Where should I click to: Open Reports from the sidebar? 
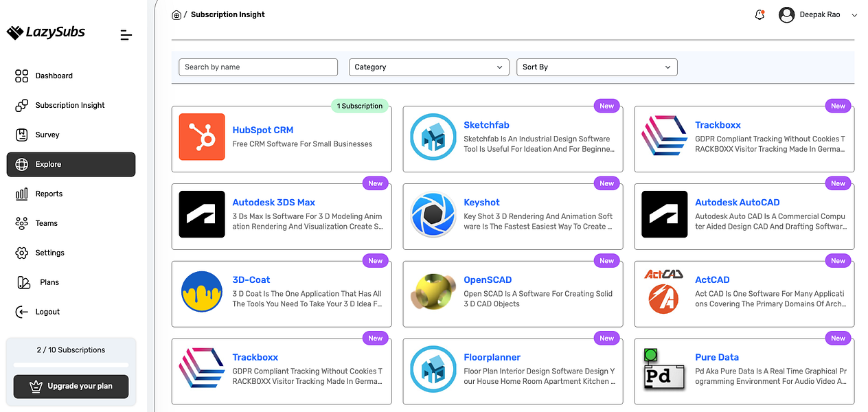click(x=49, y=194)
